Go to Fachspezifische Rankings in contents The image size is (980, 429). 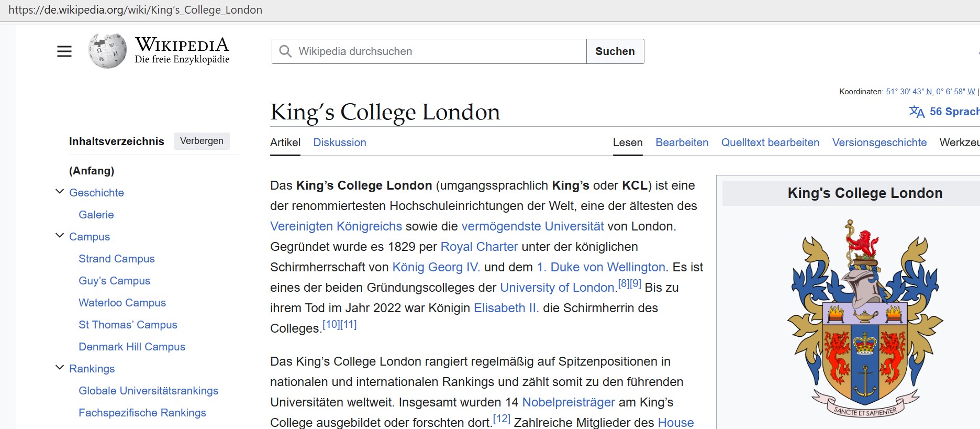142,413
